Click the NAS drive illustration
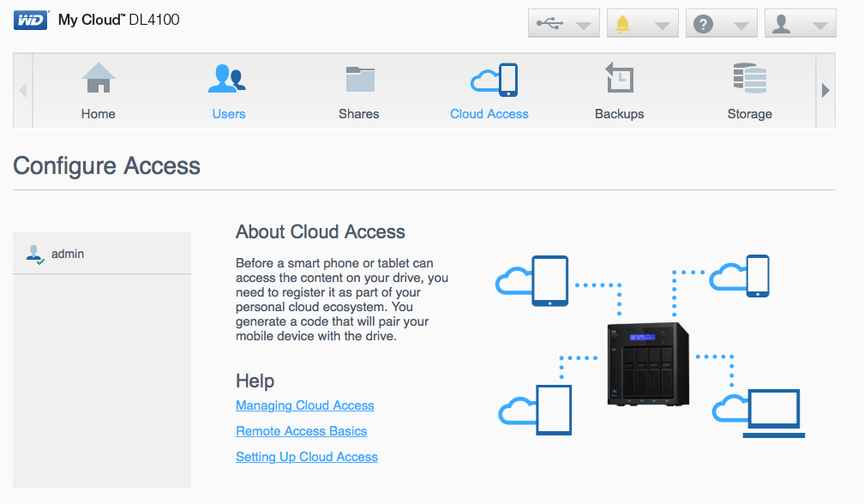Screen dimensions: 864x504 [x=647, y=364]
